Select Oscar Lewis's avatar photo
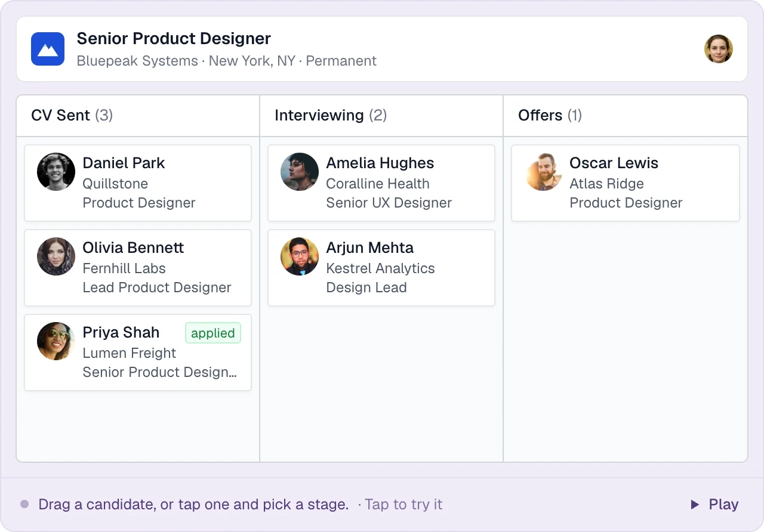The image size is (764, 532). coord(543,172)
